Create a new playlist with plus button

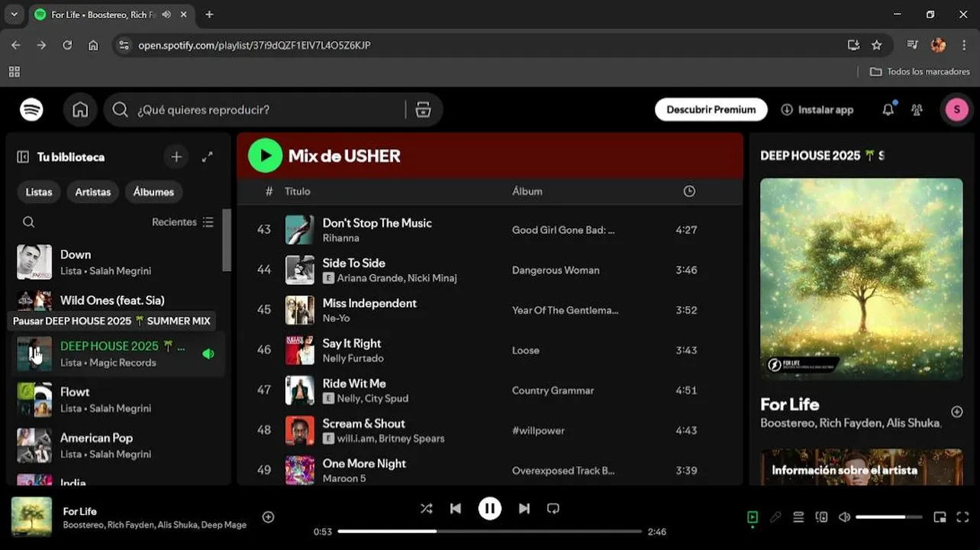pos(176,157)
